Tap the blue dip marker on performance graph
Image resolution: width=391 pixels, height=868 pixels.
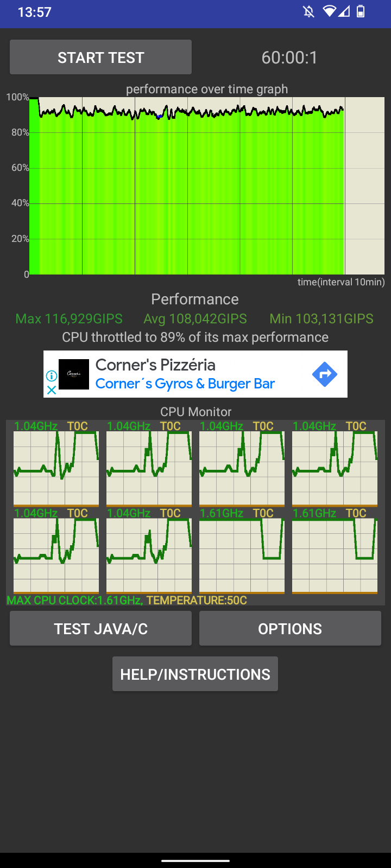coord(159,116)
